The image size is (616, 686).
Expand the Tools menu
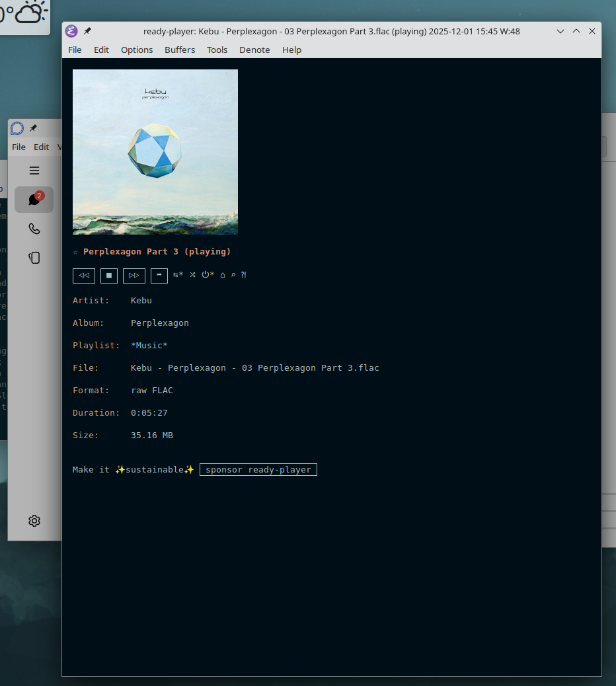[217, 50]
